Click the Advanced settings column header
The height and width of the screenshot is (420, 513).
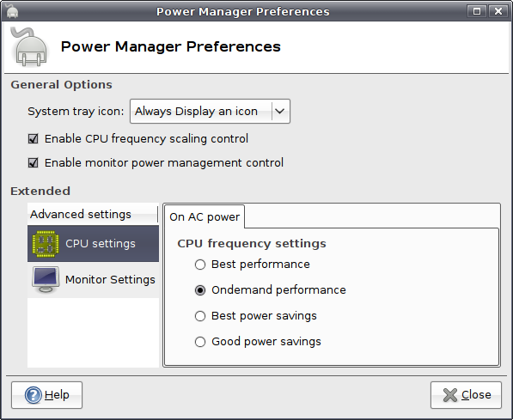tap(93, 214)
